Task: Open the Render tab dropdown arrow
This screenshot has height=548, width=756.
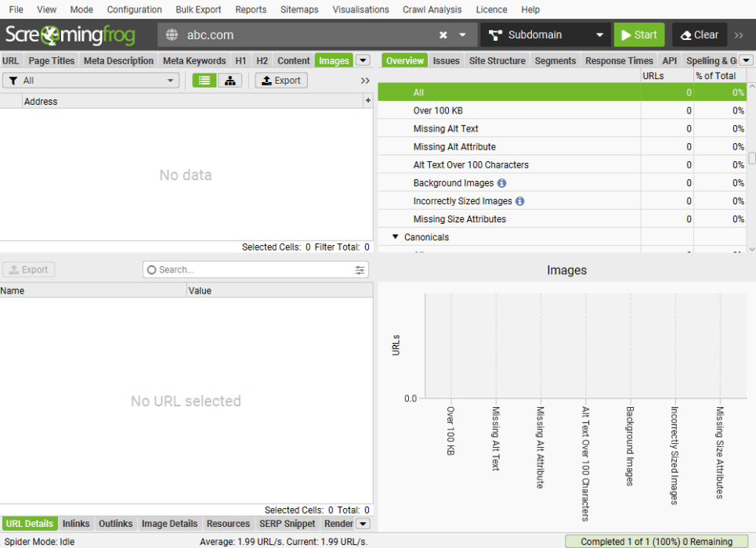Action: [364, 524]
